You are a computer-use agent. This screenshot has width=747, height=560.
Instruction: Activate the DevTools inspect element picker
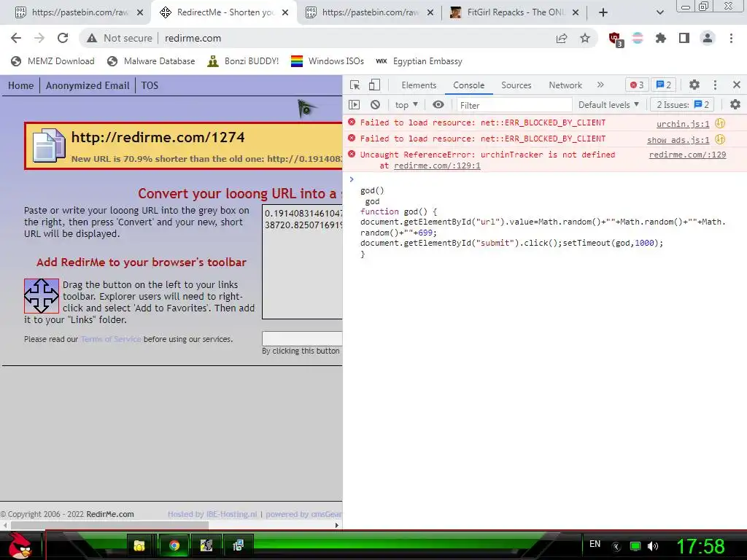355,85
